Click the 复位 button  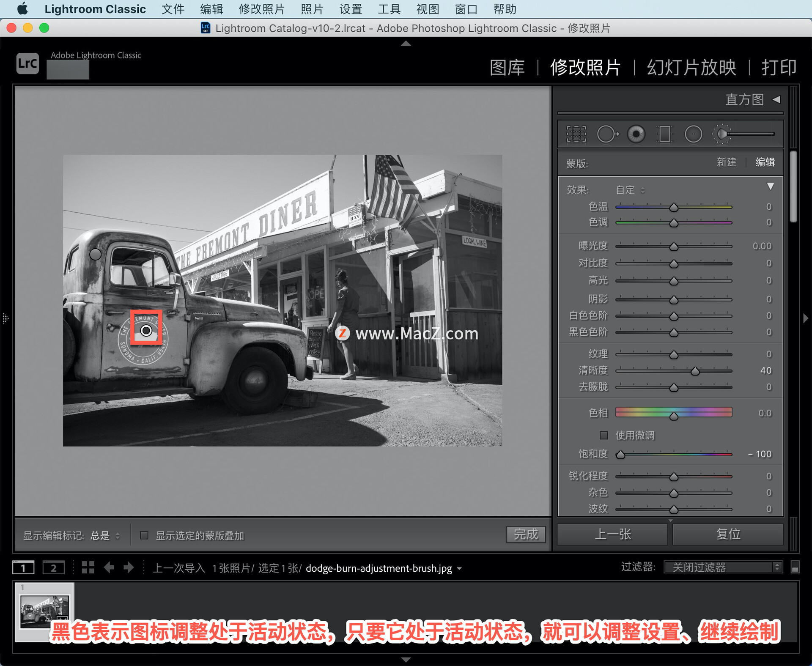(728, 534)
